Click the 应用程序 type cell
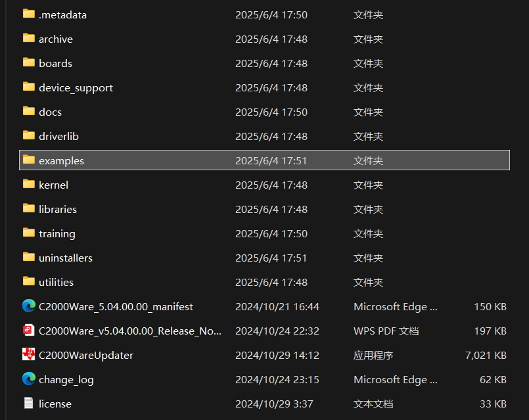Screen dimensions: 529x420 pyautogui.click(x=373, y=355)
